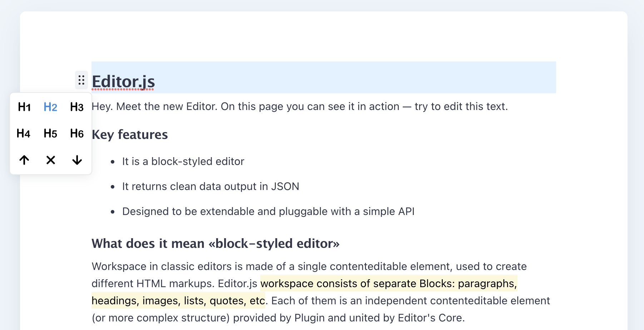644x330 pixels.
Task: Select list item 'It is a block-styled editor'
Action: coord(183,161)
